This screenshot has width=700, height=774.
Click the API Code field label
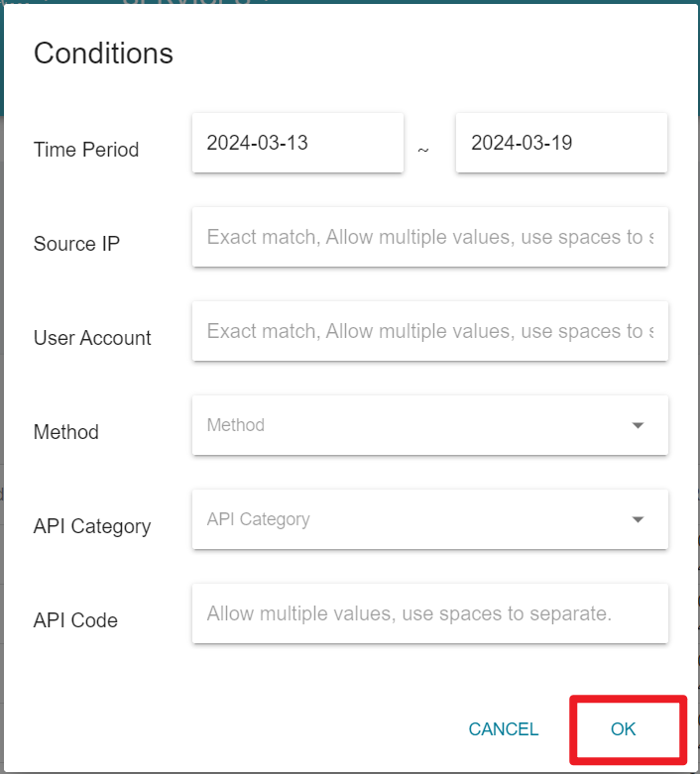(75, 620)
